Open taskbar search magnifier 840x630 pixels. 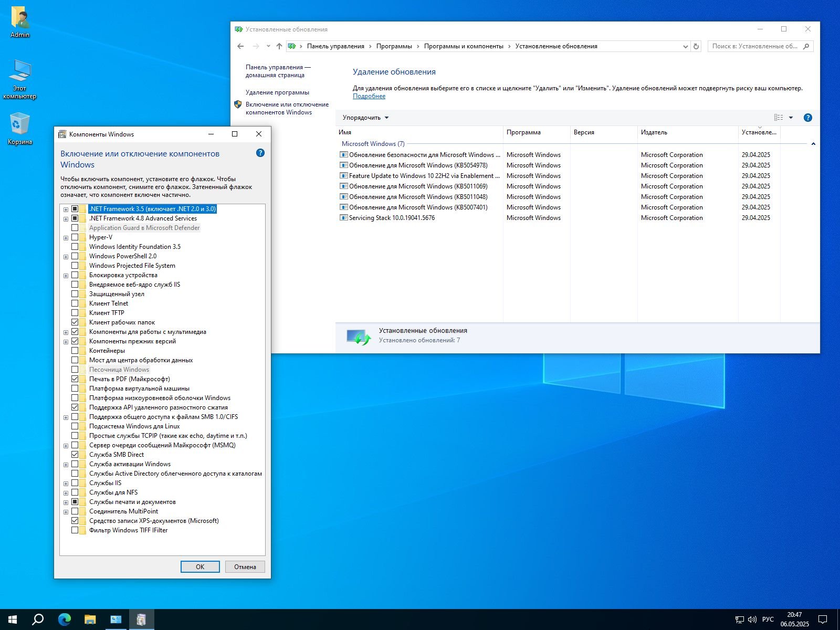pos(38,619)
